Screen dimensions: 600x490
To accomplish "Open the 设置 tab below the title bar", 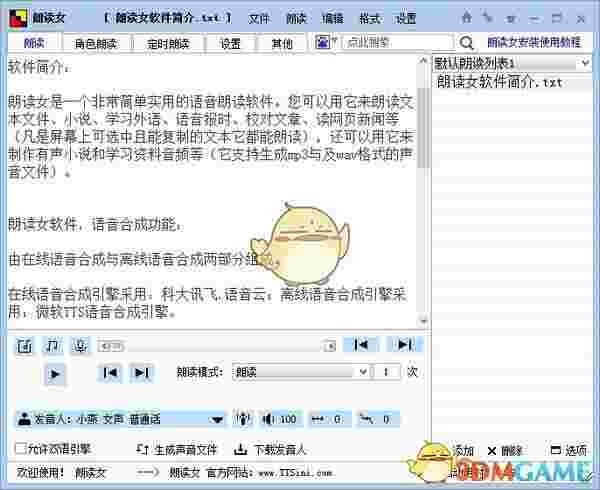I will pos(230,44).
